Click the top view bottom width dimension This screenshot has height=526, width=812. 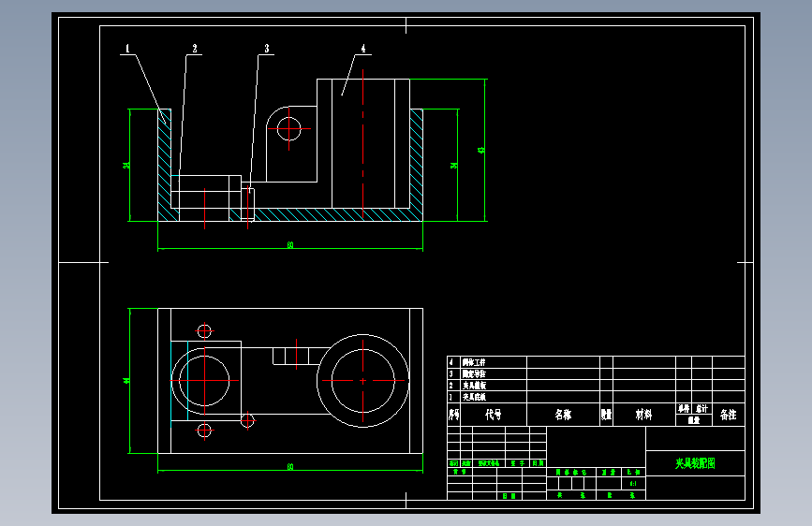click(x=290, y=467)
